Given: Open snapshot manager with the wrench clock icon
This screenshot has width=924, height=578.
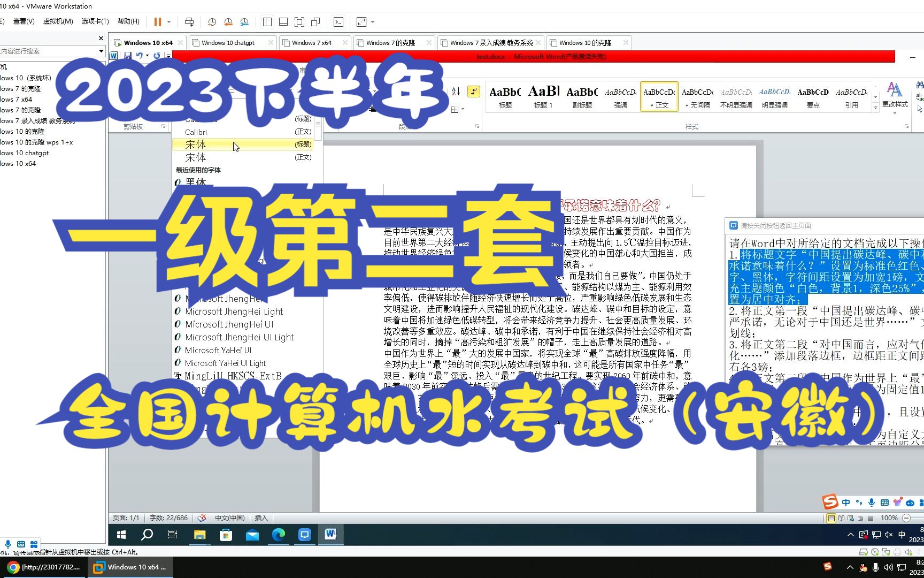Looking at the screenshot, I should pyautogui.click(x=244, y=22).
